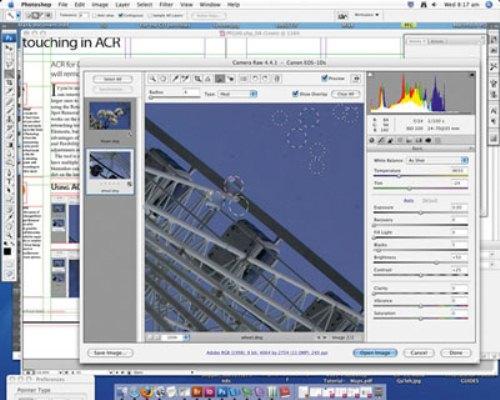Screen dimensions: 500x400
Task: Click the Exposure slider handle
Action: (x=421, y=212)
